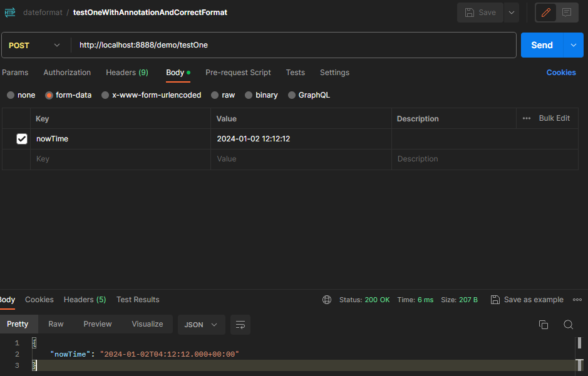The image size is (588, 376).
Task: Switch to the Pre-request Script tab
Action: (238, 73)
